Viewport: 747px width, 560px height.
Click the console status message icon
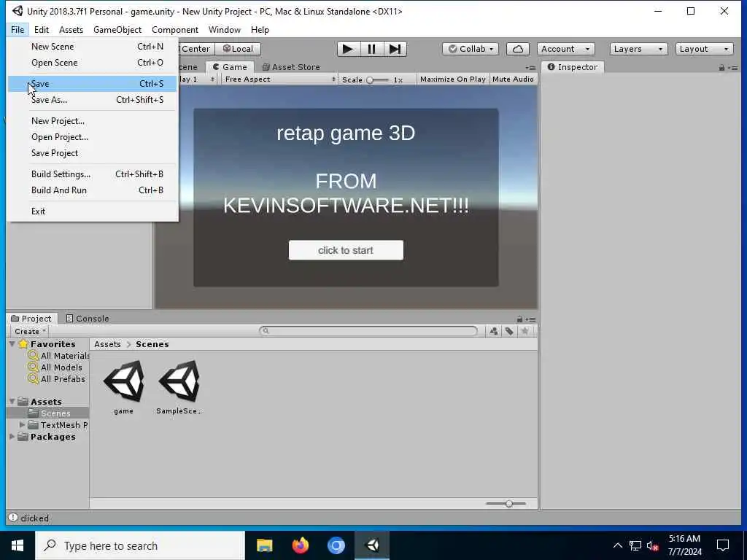point(13,518)
